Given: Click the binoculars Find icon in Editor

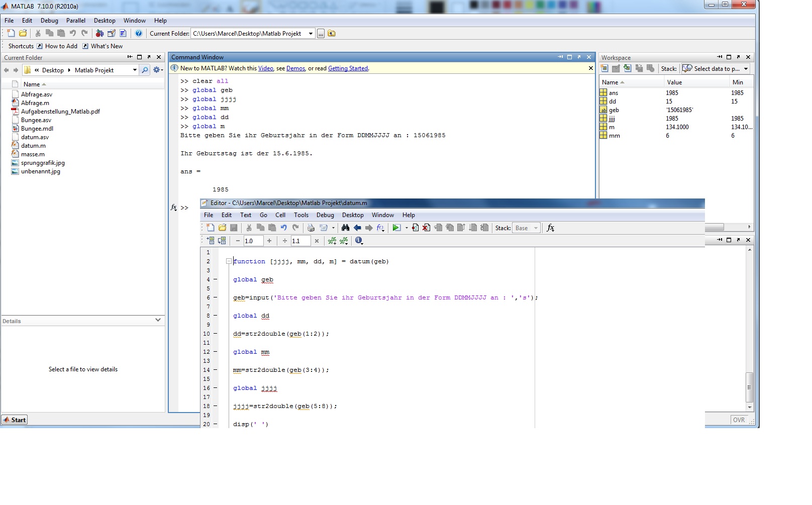Looking at the screenshot, I should [345, 228].
